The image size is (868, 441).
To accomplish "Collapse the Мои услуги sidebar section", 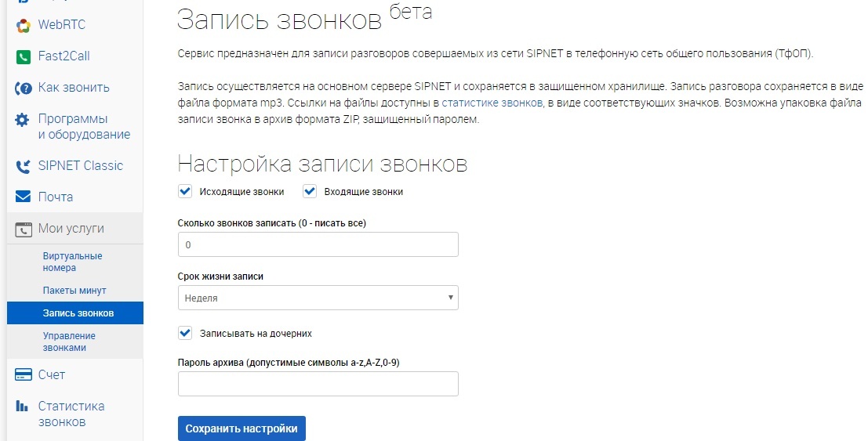I will (71, 229).
